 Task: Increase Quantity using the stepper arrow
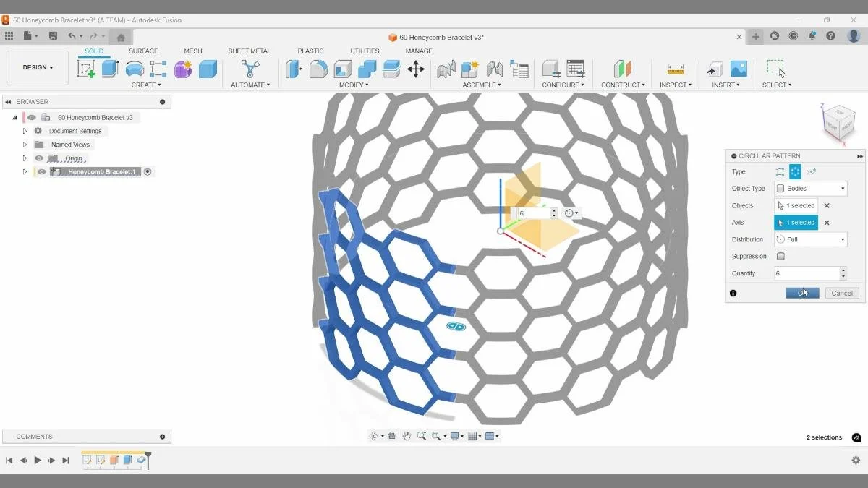[843, 270]
